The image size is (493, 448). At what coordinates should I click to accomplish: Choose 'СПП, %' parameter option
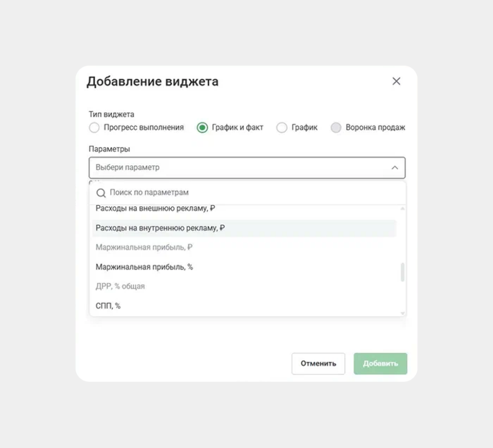coord(108,305)
